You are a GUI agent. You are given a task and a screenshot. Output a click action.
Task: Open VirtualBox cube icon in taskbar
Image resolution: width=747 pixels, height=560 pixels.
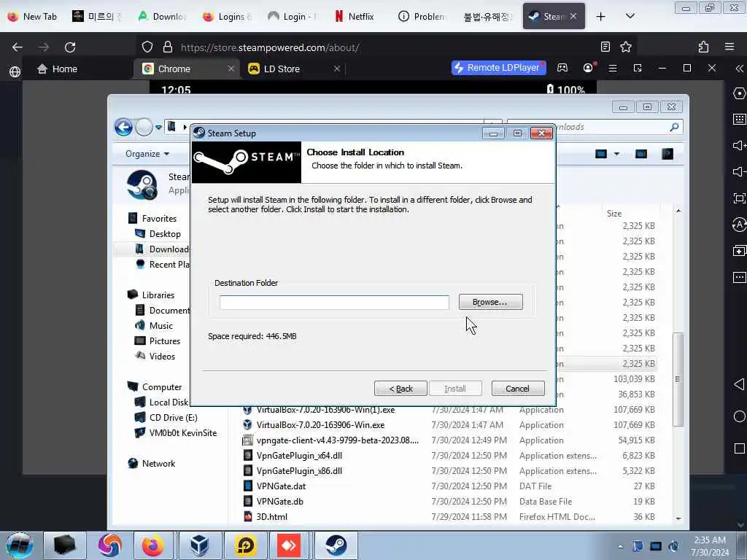[x=199, y=545]
